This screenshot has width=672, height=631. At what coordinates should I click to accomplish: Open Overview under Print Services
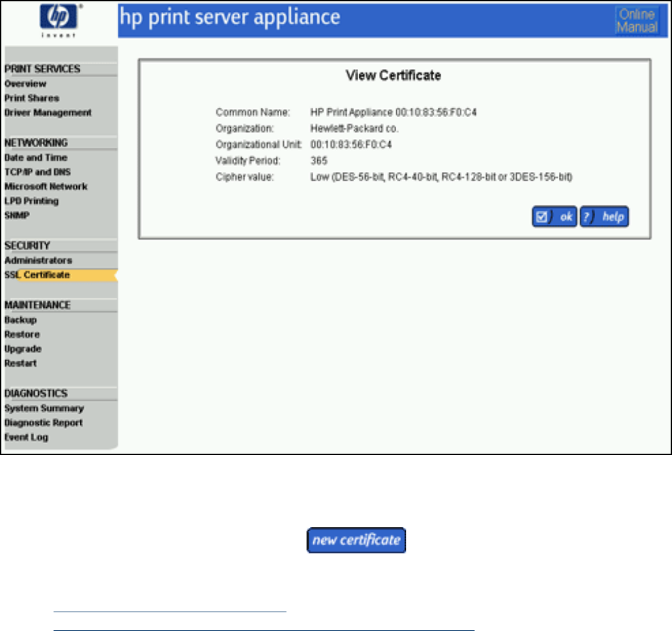25,84
